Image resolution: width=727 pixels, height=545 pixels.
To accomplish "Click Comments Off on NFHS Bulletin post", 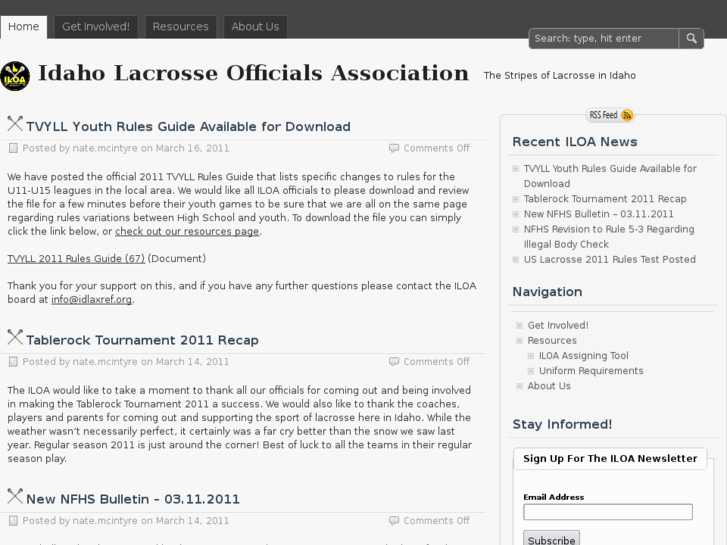I will pyautogui.click(x=436, y=521).
